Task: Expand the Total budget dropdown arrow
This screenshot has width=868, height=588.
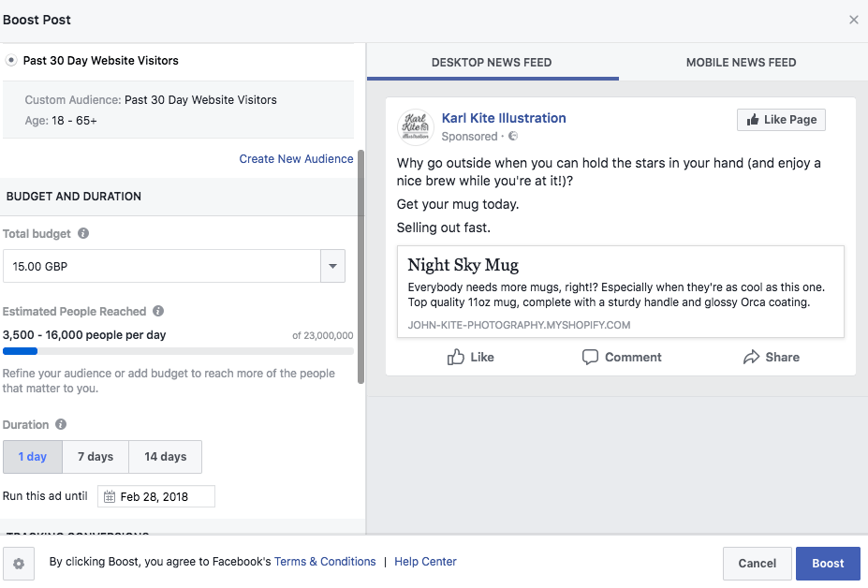Action: click(x=332, y=267)
